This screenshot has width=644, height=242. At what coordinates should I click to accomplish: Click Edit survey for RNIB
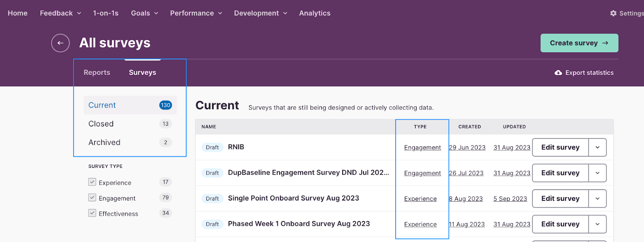560,147
